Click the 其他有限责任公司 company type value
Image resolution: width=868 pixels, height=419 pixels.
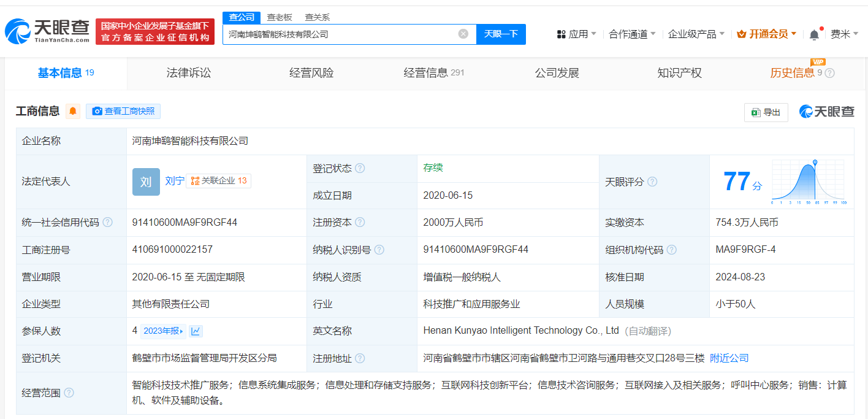point(171,304)
